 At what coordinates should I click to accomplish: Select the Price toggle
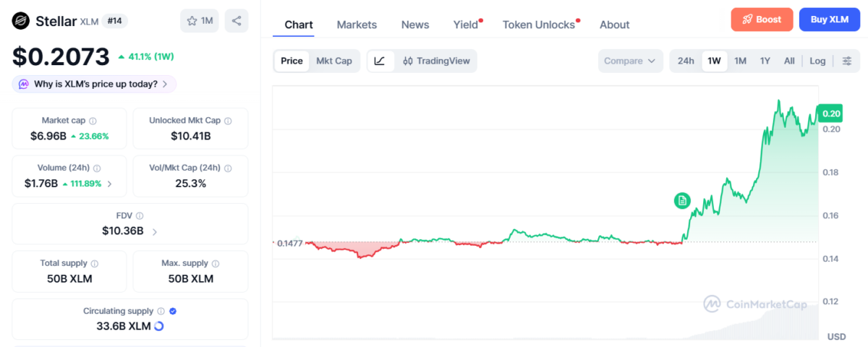292,61
